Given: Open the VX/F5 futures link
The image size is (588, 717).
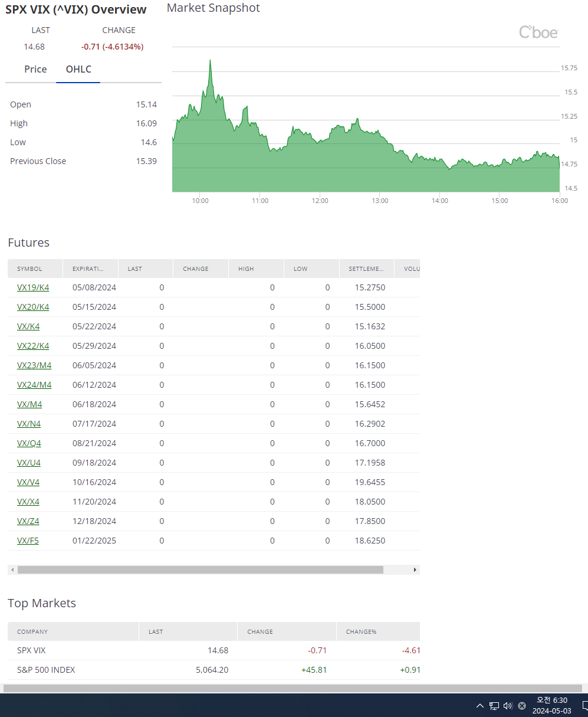Looking at the screenshot, I should point(28,541).
